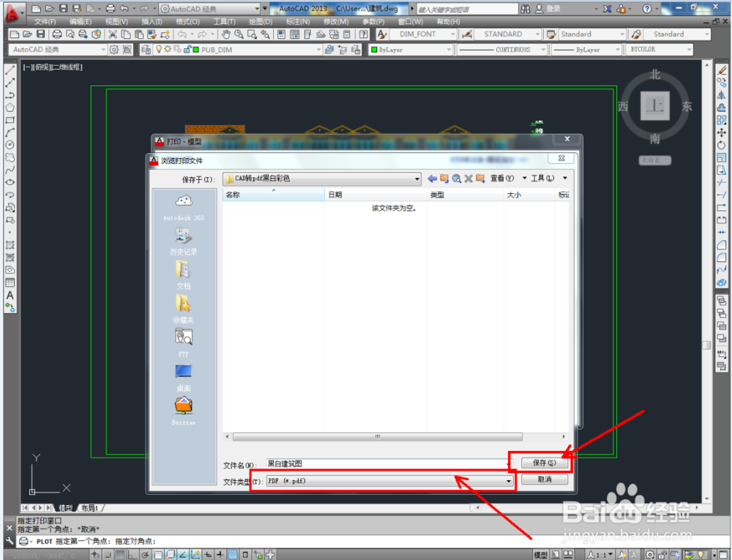Click the file list horizontal scrollbar
Viewport: 732px width, 560px height.
click(x=377, y=437)
